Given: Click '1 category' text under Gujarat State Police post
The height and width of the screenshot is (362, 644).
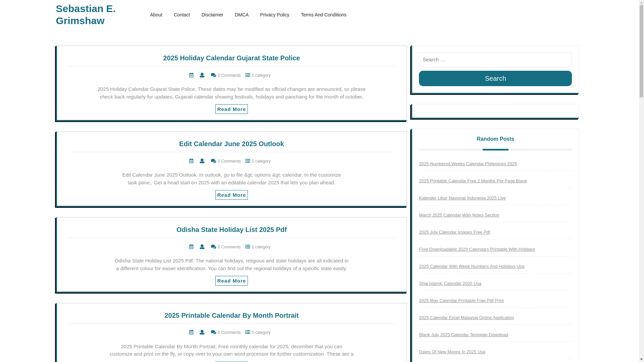Looking at the screenshot, I should (261, 75).
